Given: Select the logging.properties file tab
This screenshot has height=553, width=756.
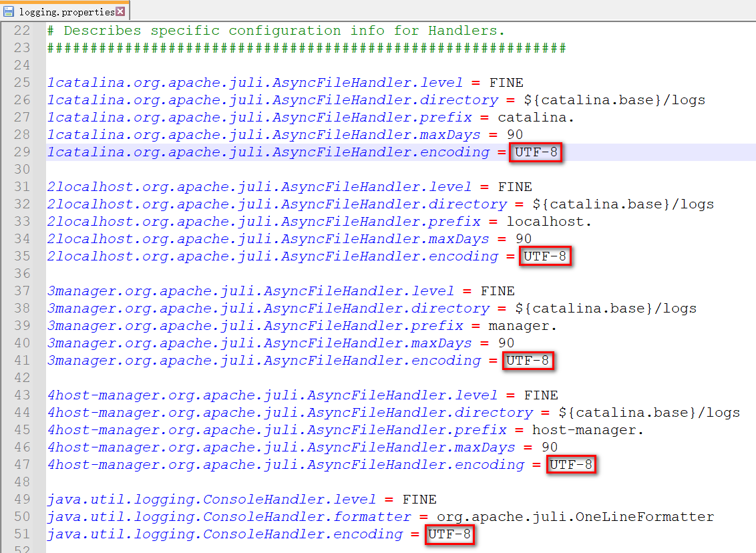Looking at the screenshot, I should 66,11.
